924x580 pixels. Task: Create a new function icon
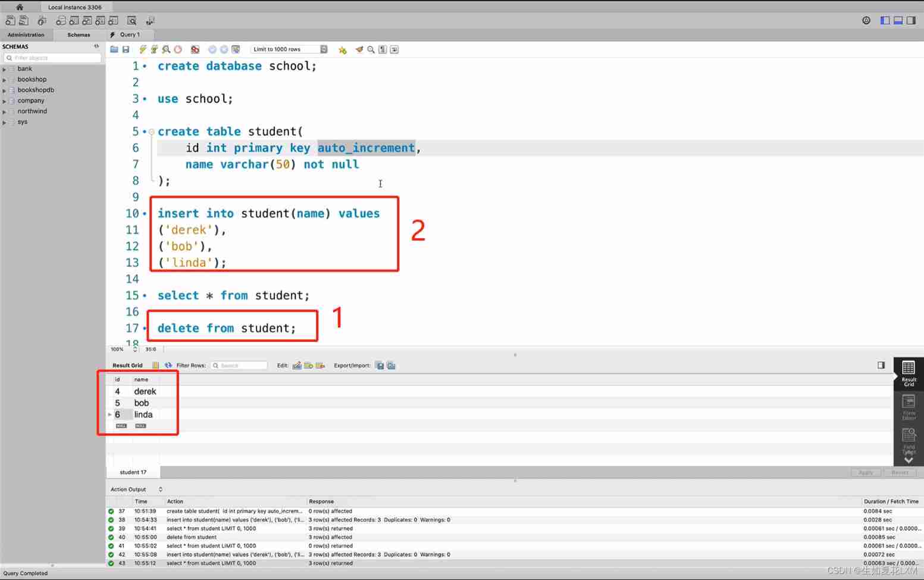click(113, 21)
